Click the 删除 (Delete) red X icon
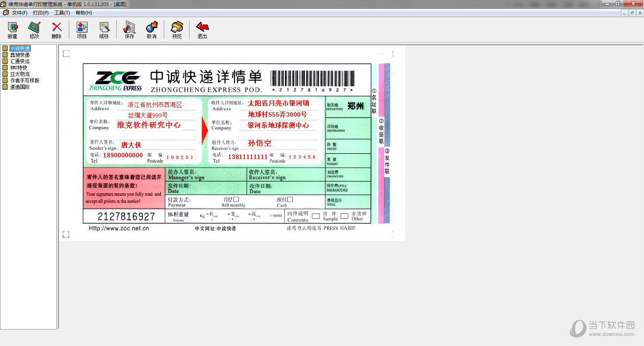Viewport: 644px width, 346px height. 57,30
